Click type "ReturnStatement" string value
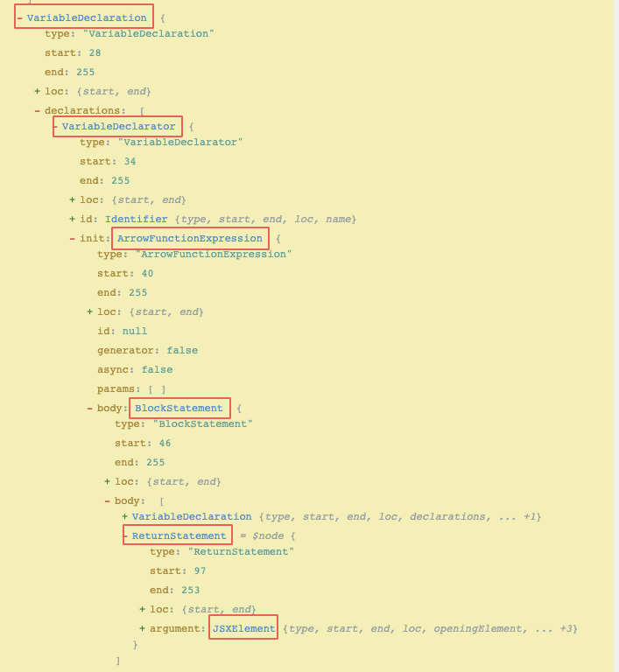 point(241,551)
